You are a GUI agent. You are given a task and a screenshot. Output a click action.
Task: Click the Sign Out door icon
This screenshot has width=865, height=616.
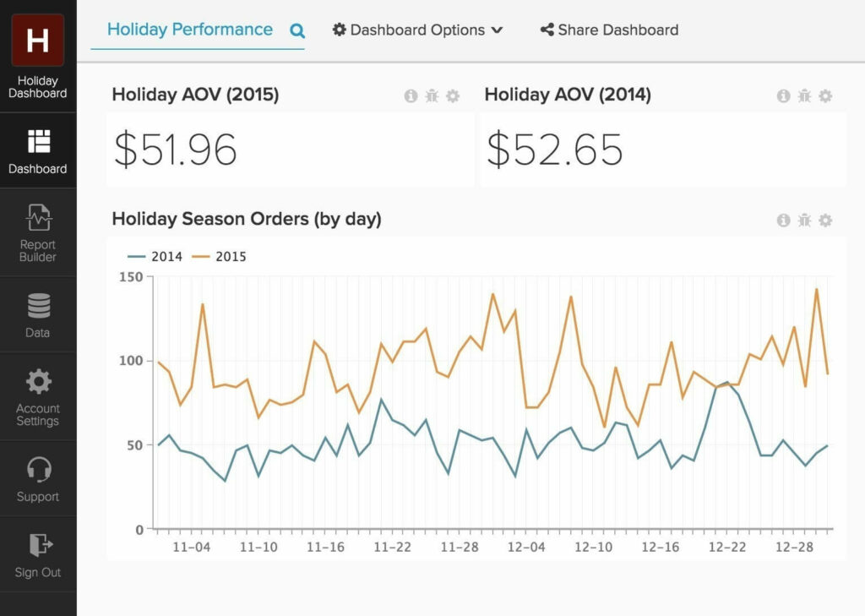(x=41, y=545)
